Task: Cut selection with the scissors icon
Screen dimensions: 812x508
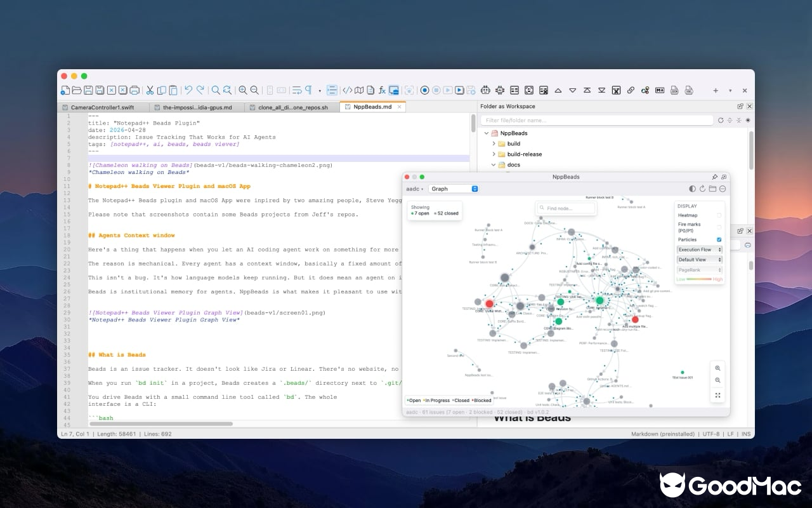Action: coord(150,90)
